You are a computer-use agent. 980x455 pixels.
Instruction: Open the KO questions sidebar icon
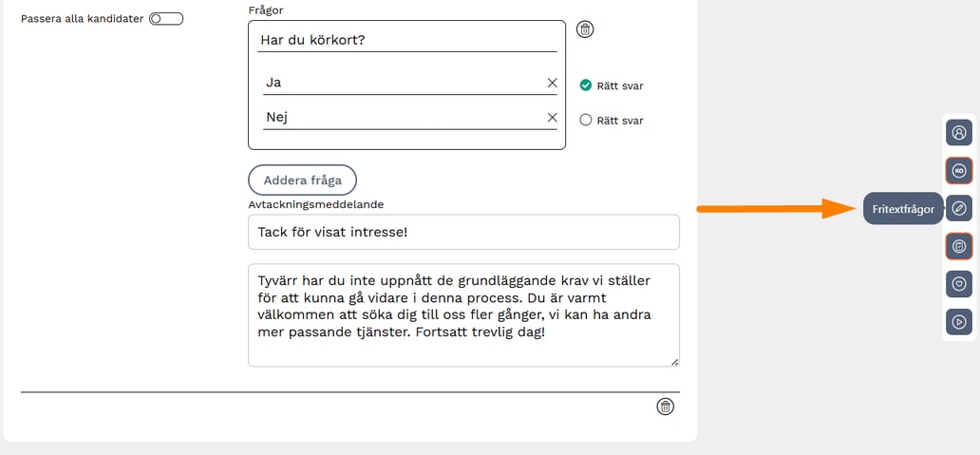coord(959,171)
